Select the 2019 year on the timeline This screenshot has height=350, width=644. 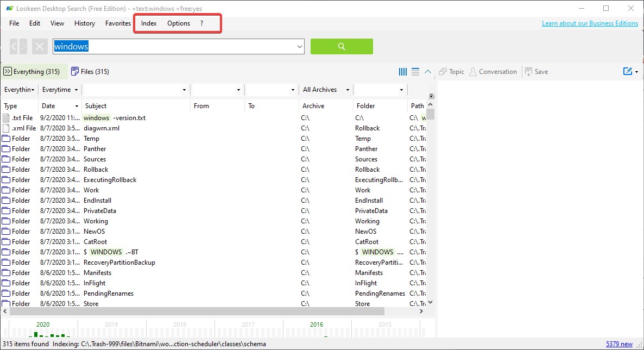(111, 324)
